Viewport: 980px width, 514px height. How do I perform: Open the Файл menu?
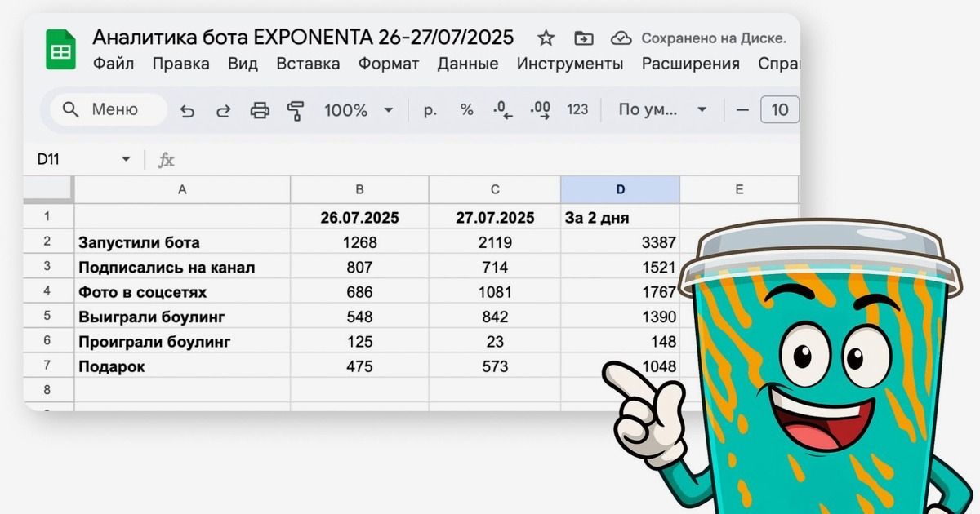[114, 64]
